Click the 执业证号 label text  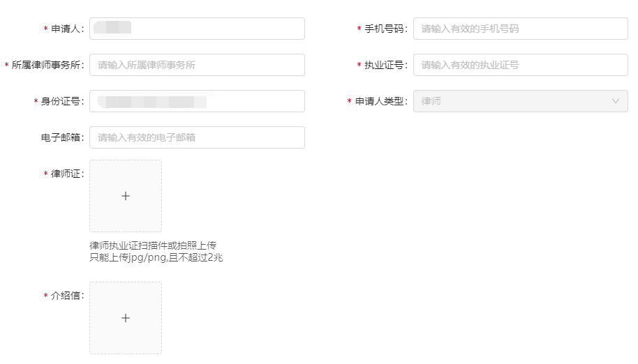(385, 65)
